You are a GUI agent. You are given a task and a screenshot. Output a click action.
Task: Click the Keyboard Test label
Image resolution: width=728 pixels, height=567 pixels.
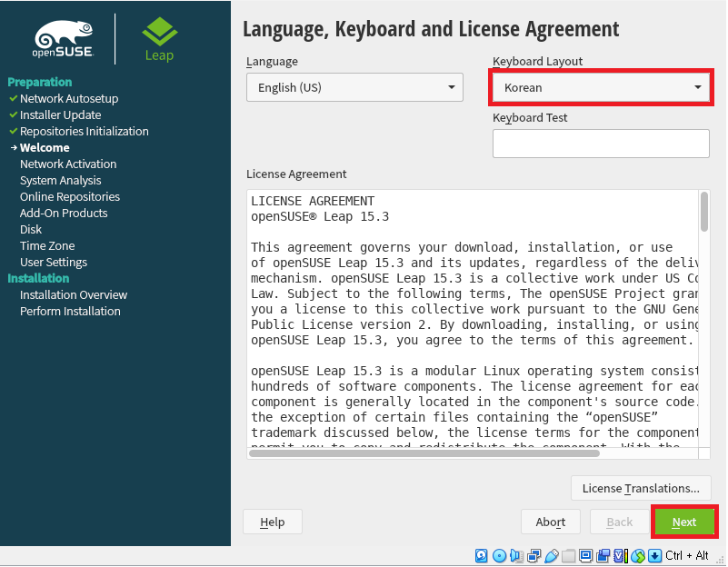coord(530,118)
